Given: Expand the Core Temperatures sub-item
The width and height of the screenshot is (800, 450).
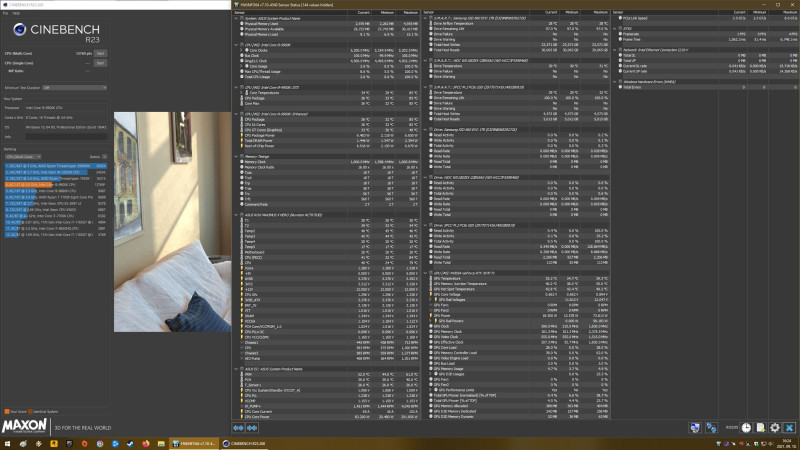Looking at the screenshot, I should 241,93.
